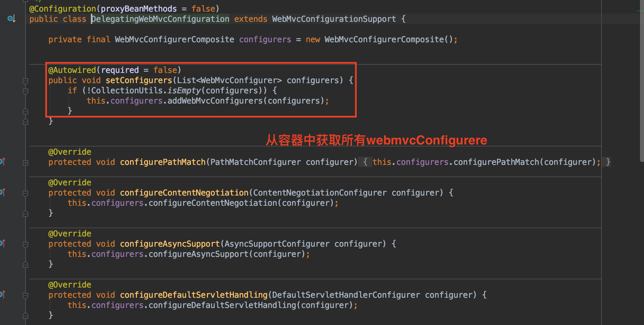Viewport: 644px width, 325px height.
Task: Click the isEmpty method call
Action: tap(184, 90)
